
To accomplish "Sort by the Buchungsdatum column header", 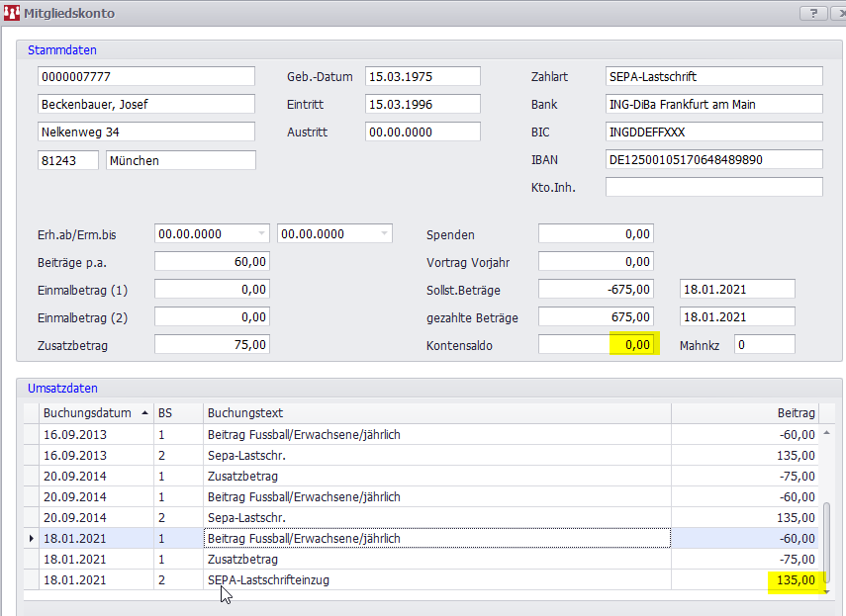I will pyautogui.click(x=87, y=412).
